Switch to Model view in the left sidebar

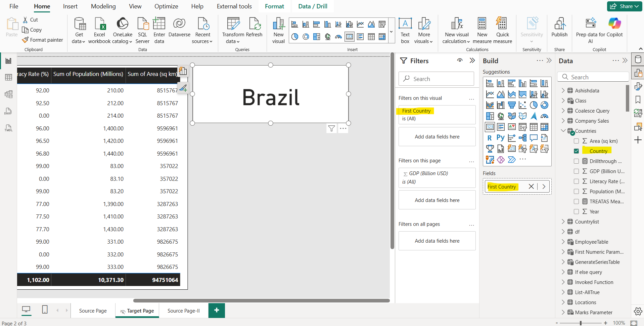[x=8, y=94]
